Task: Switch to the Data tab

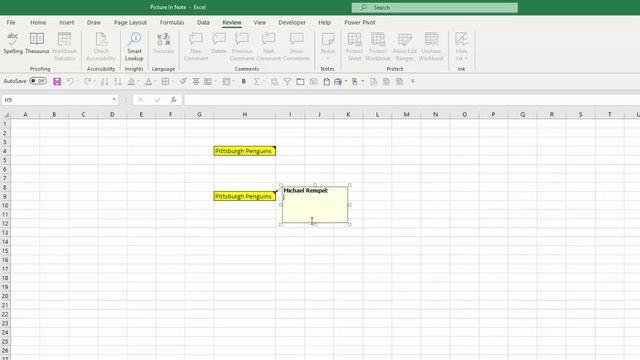Action: click(203, 22)
